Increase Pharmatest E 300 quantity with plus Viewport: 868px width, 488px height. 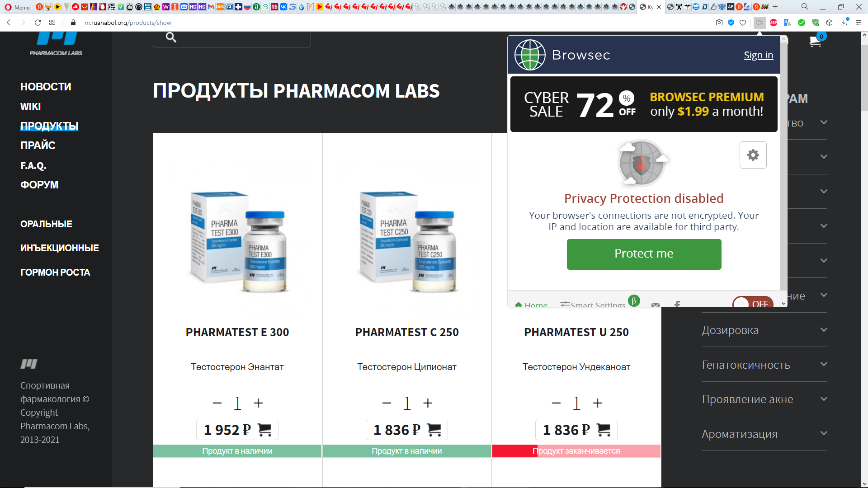258,403
